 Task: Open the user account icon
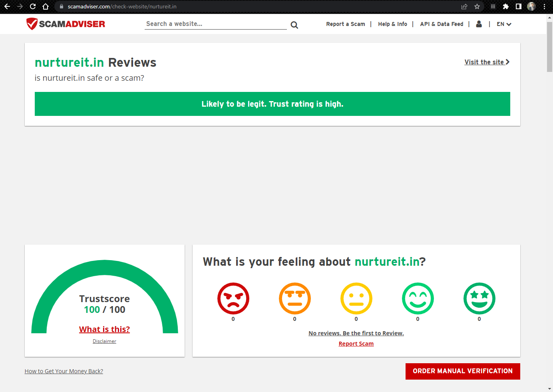pos(479,24)
